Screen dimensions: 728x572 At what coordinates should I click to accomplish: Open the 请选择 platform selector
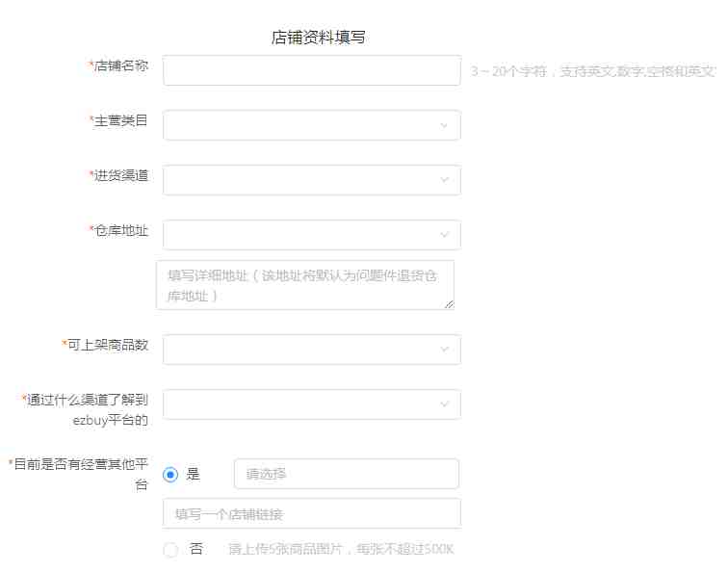tap(347, 474)
